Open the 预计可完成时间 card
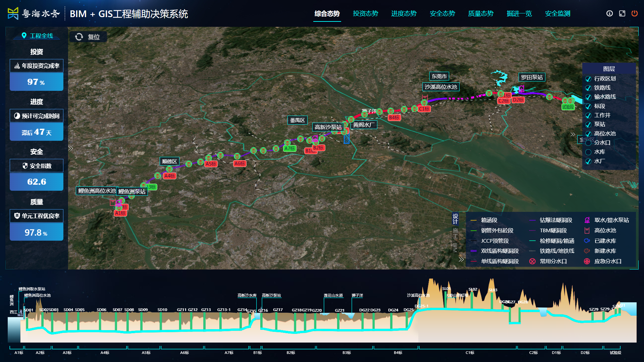Viewport: 644px width, 362px height. pyautogui.click(x=37, y=125)
